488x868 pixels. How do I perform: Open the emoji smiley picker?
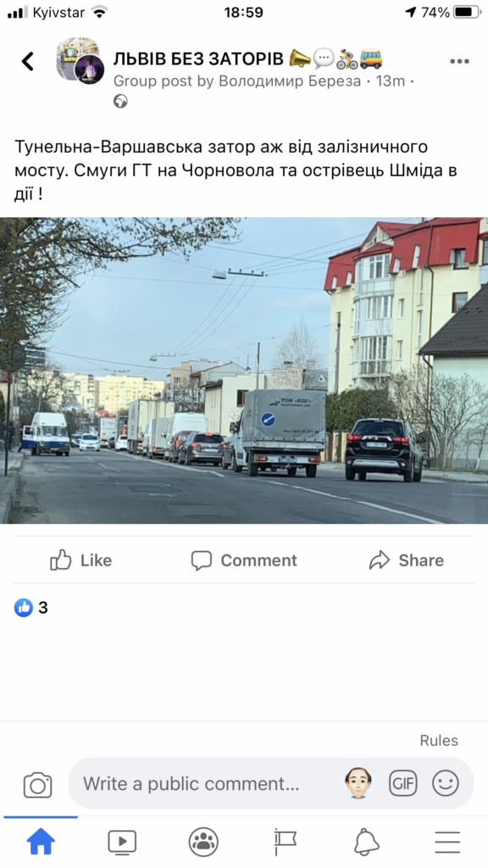[x=446, y=783]
